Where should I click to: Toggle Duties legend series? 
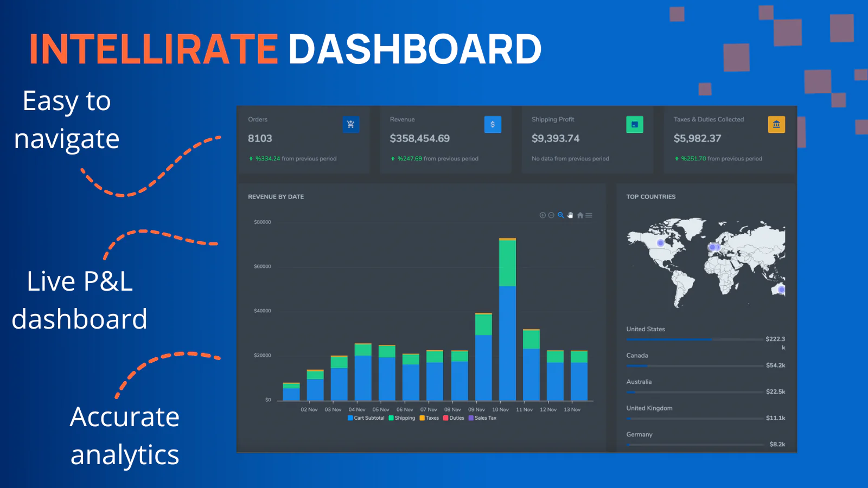tap(454, 418)
